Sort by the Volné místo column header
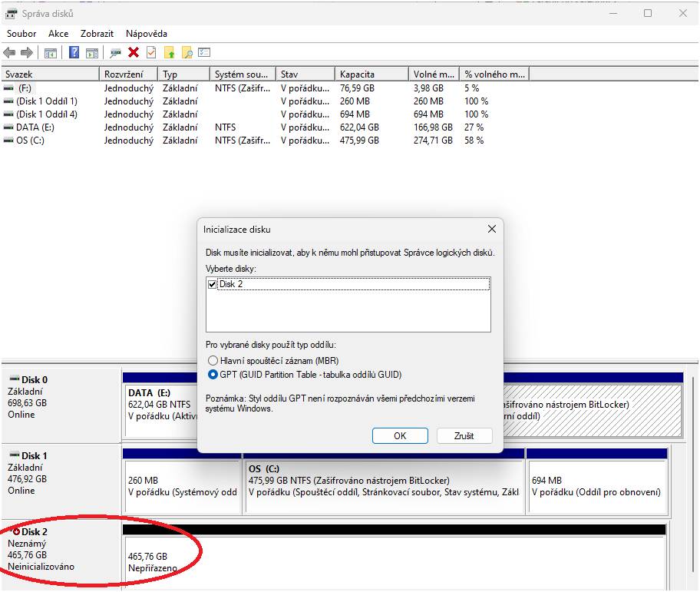The image size is (700, 592). (x=434, y=74)
